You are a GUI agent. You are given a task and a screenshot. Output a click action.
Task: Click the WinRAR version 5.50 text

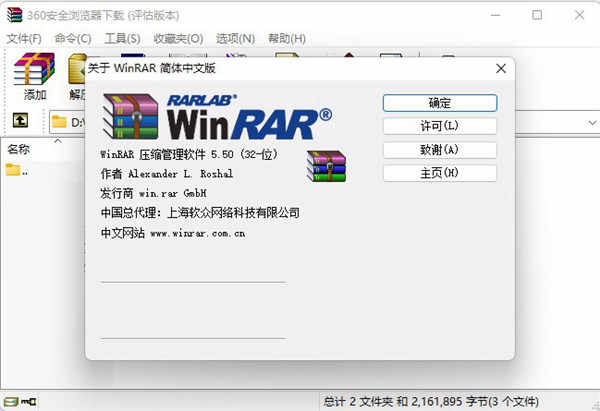[x=189, y=154]
